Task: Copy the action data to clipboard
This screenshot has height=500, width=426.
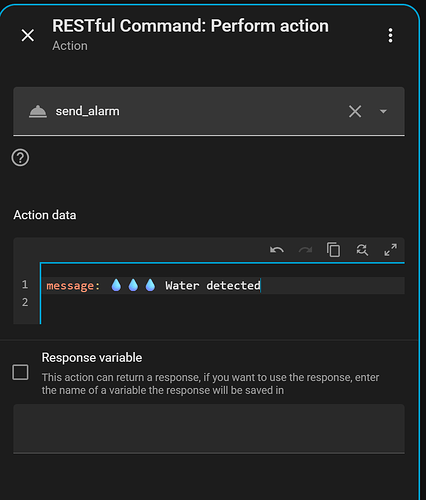Action: (333, 250)
